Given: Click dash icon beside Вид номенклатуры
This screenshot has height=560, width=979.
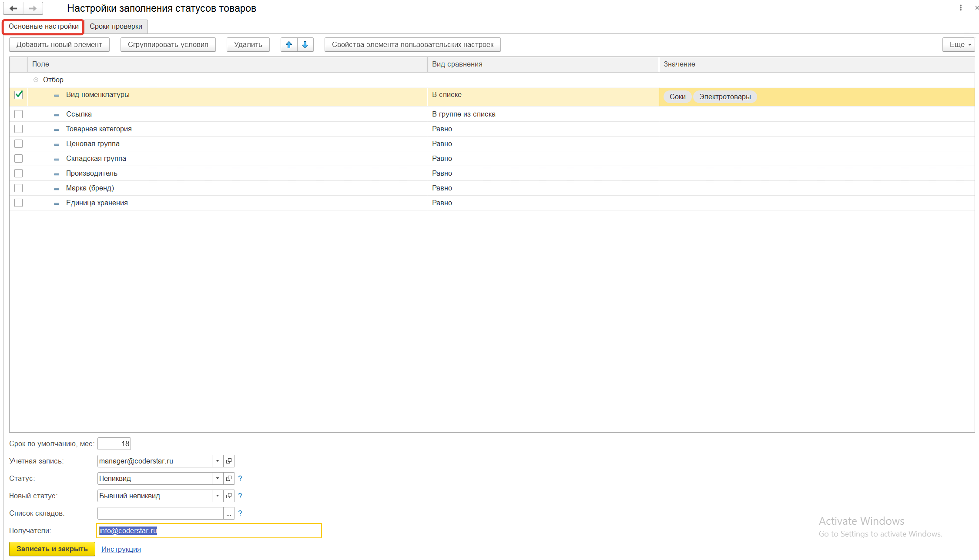Looking at the screenshot, I should [57, 95].
